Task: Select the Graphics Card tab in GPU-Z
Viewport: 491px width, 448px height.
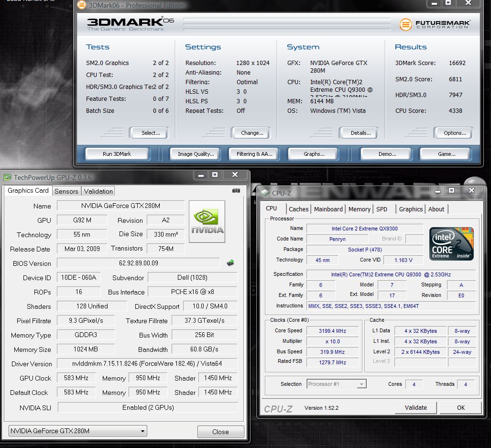Action: click(x=28, y=190)
